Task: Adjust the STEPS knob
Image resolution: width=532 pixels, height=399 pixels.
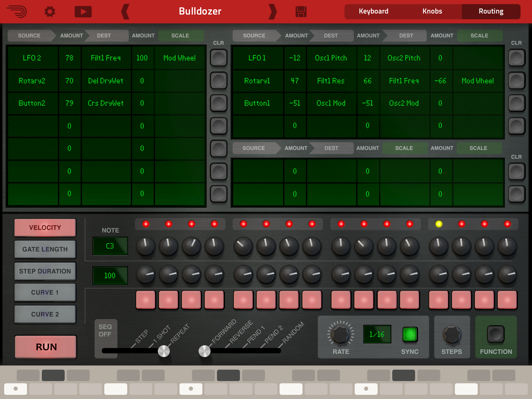Action: click(452, 334)
